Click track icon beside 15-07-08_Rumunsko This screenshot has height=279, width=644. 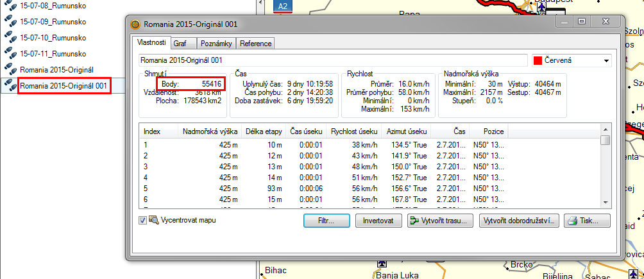tap(10, 6)
